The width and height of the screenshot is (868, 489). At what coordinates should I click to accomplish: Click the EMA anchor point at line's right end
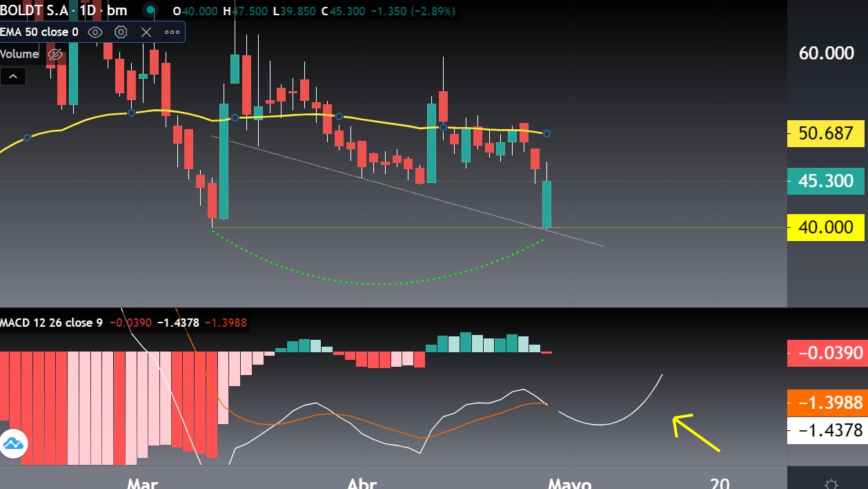point(546,133)
